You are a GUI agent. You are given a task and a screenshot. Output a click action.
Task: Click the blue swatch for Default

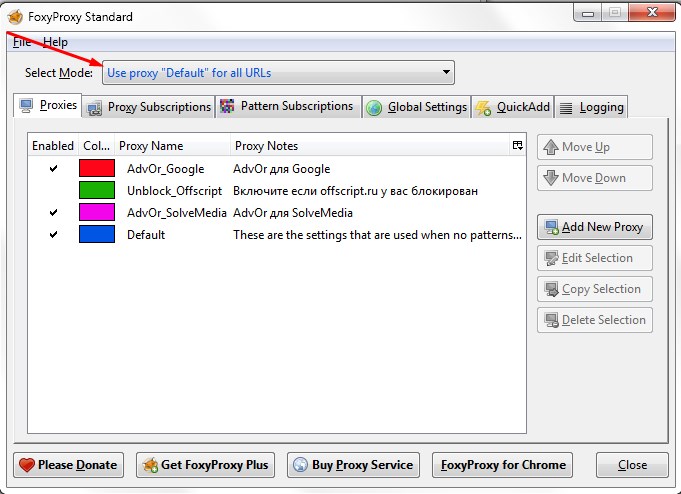97,234
